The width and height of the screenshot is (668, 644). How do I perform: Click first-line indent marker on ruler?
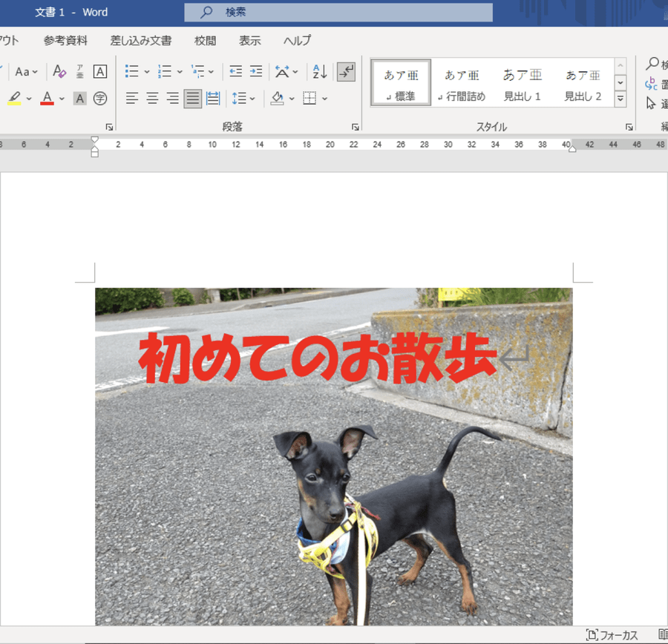(94, 139)
